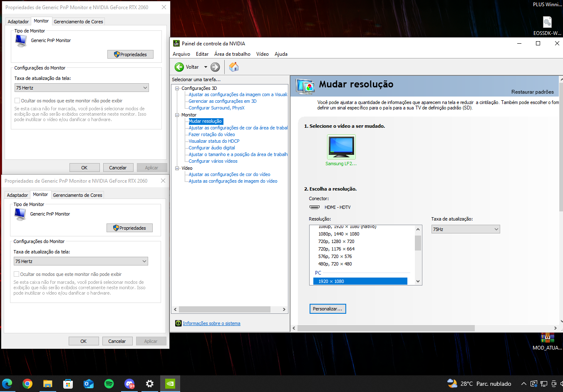Screen dimensions: 563x392
Task: Open Discord from the taskbar
Action: point(129,384)
